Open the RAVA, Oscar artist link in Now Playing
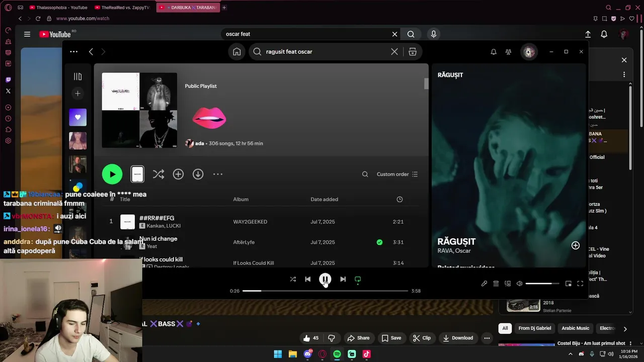Screen dimensions: 644x362 coord(454,251)
